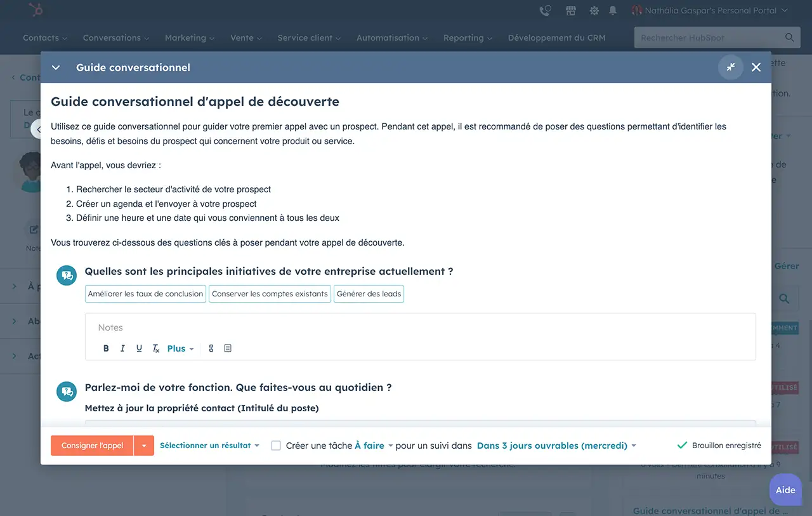
Task: Apply underline formatting in Notes toolbar
Action: 139,348
